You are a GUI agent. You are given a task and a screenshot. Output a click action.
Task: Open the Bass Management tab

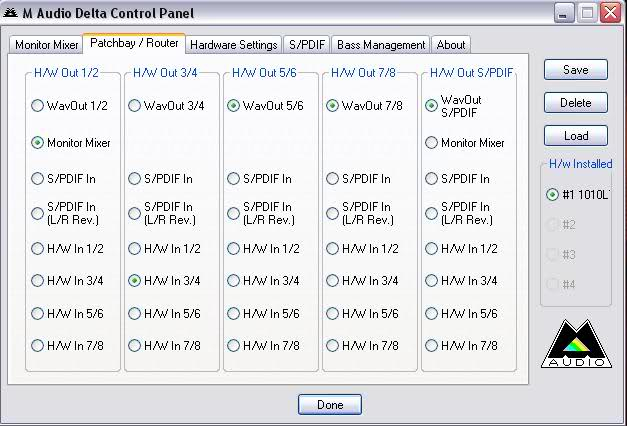[381, 45]
